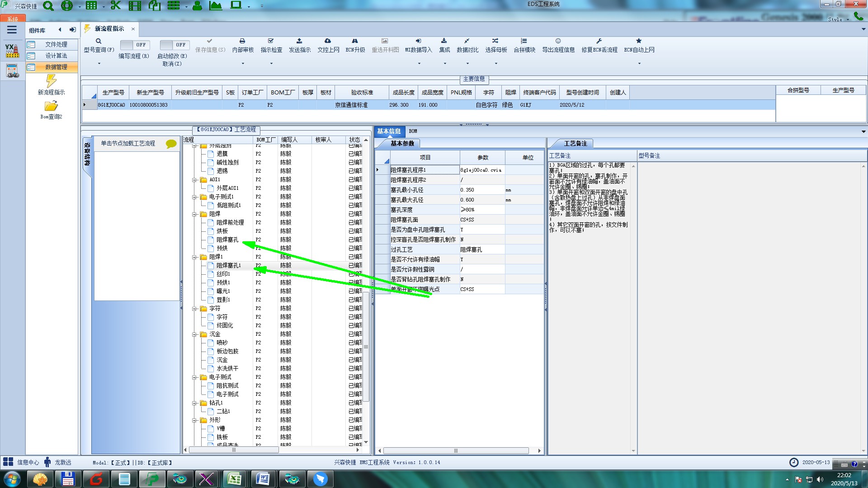Click the 修复ECN丢流程 wrench icon
Image resolution: width=868 pixels, height=488 pixels.
click(x=599, y=41)
